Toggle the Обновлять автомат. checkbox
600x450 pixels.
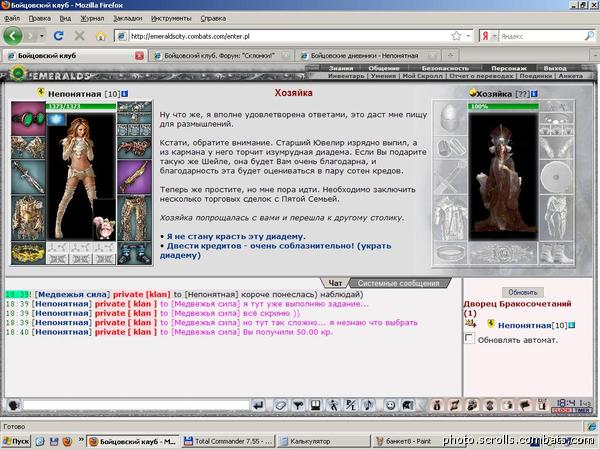coord(469,338)
